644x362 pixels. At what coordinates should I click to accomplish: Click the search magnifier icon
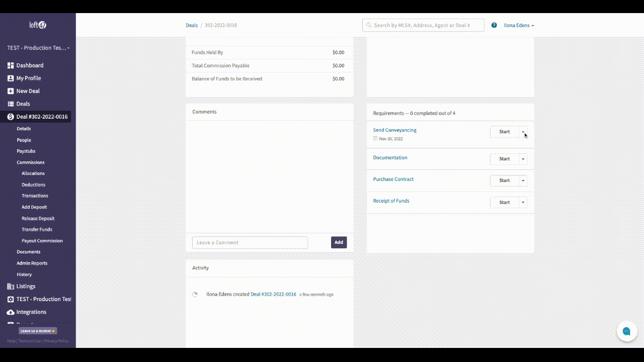pos(369,25)
